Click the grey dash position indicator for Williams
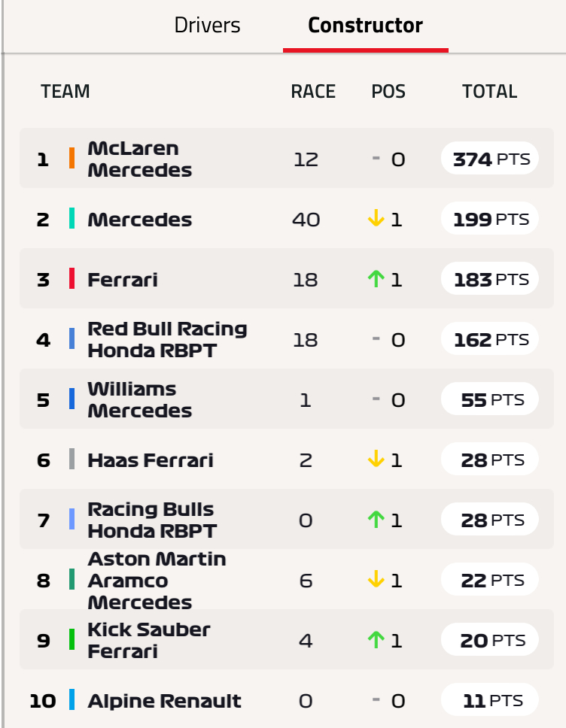566x728 pixels. point(376,399)
